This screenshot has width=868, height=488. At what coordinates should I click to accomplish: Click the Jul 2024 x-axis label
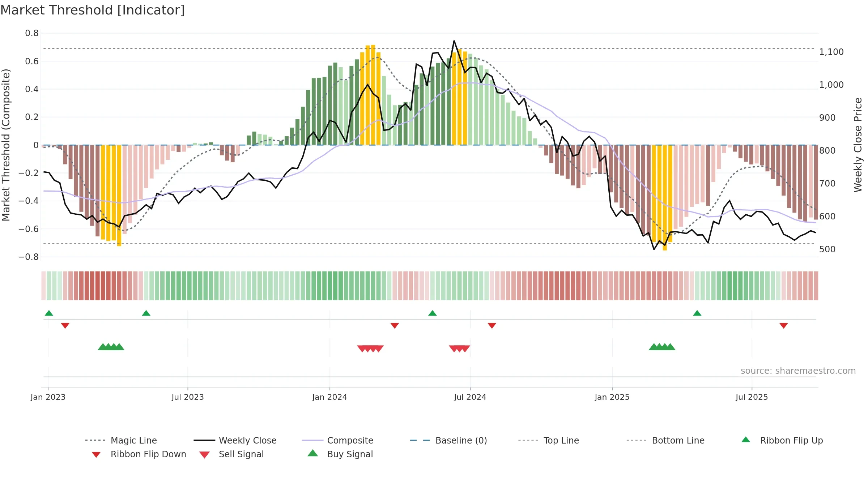point(470,397)
